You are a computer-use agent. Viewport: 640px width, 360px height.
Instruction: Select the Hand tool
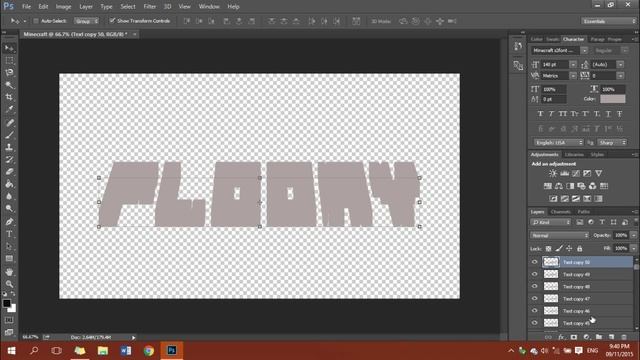pyautogui.click(x=9, y=272)
